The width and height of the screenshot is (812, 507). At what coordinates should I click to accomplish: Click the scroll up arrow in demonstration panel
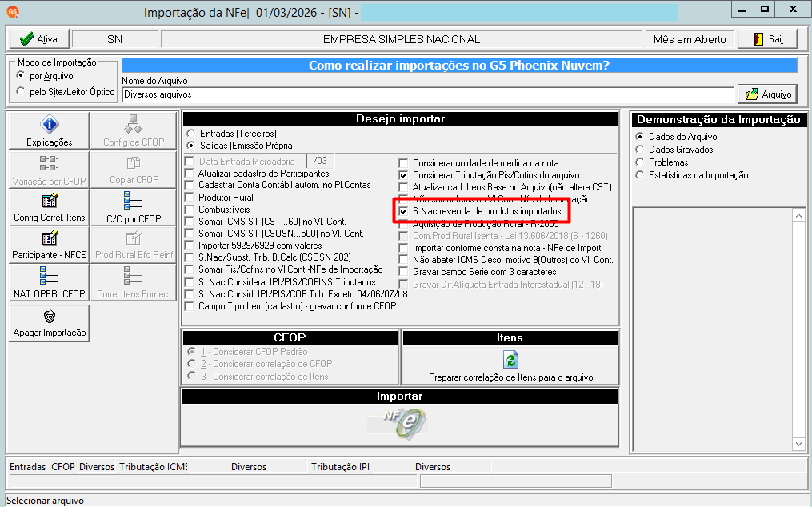click(x=798, y=215)
